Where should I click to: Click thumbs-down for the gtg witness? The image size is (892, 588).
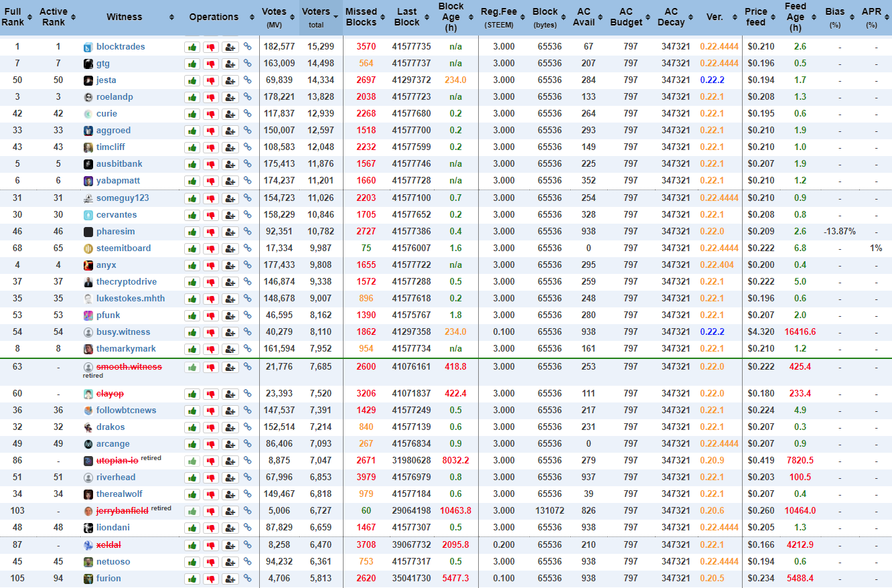click(x=211, y=64)
